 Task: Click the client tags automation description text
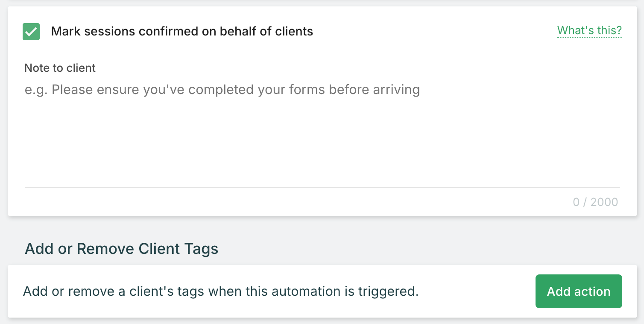(x=220, y=292)
